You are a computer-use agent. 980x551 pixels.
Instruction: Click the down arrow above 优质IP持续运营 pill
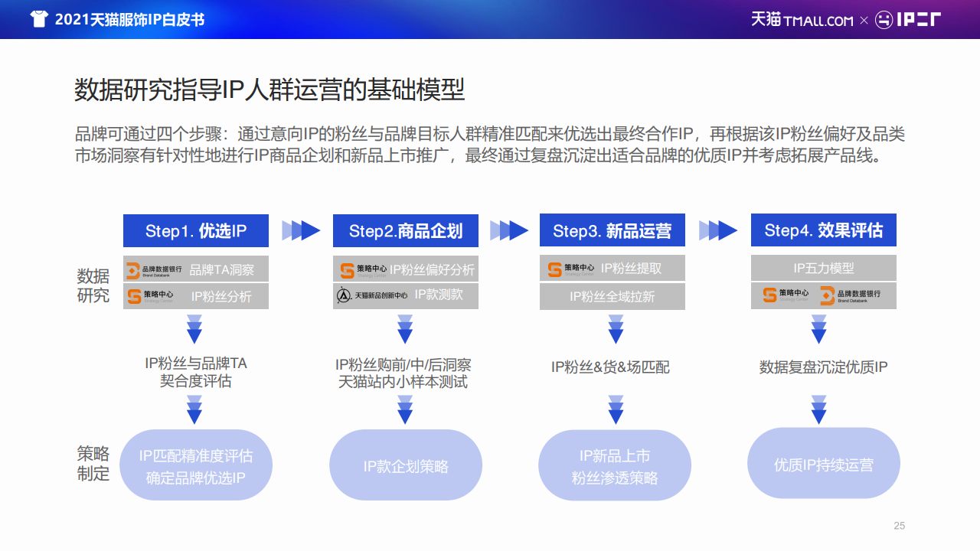pyautogui.click(x=819, y=409)
